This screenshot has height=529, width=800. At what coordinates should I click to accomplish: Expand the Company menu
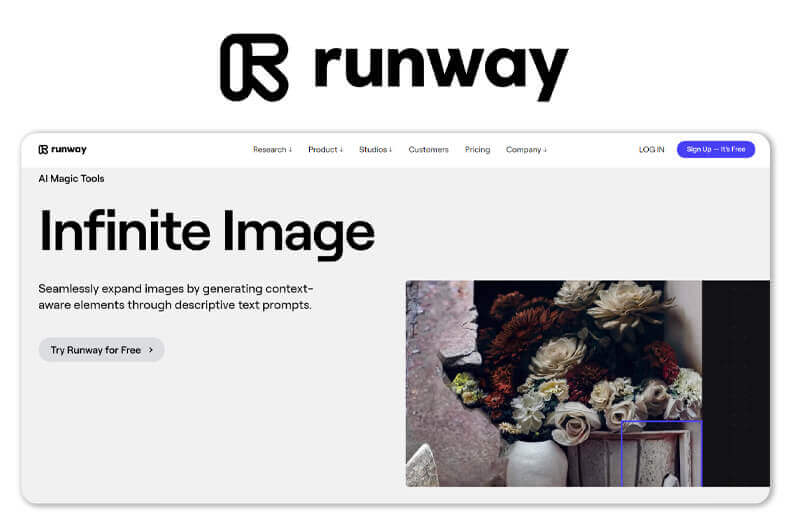pos(526,149)
